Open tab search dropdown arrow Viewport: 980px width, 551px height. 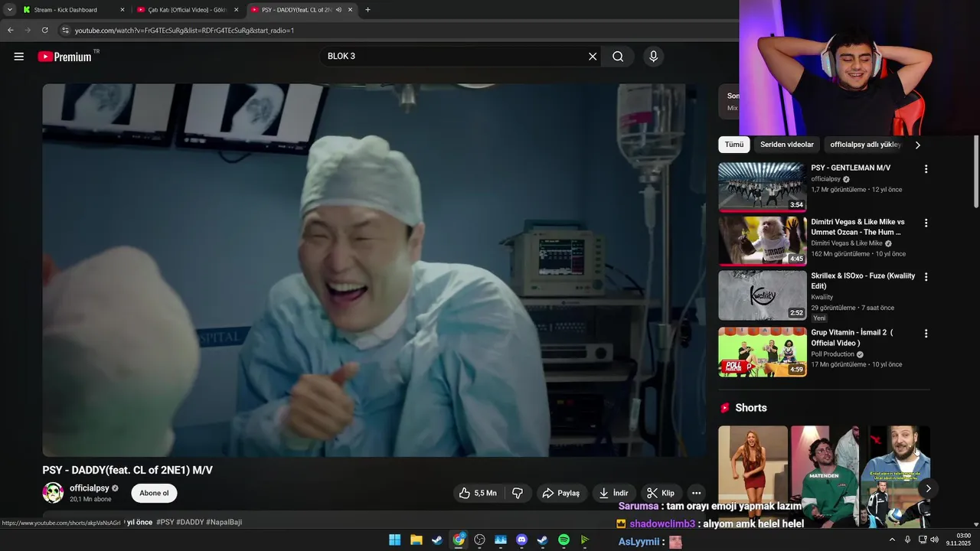point(10,10)
